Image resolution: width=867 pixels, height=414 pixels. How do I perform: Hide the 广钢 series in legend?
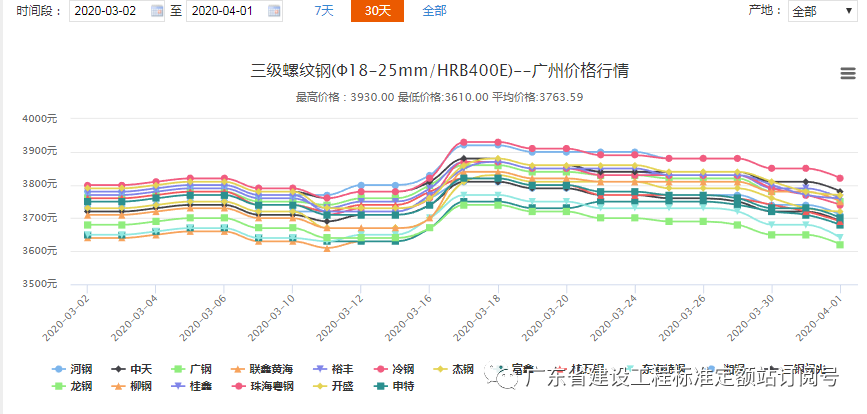[191, 369]
